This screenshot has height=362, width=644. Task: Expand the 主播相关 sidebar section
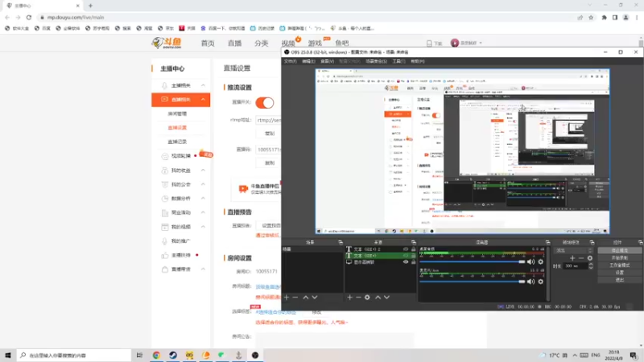coord(203,85)
